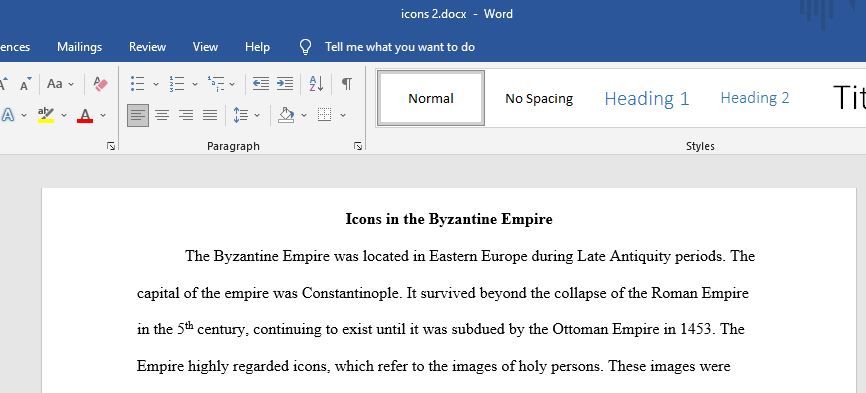Open the Review tab
The height and width of the screenshot is (393, 866).
pyautogui.click(x=147, y=47)
